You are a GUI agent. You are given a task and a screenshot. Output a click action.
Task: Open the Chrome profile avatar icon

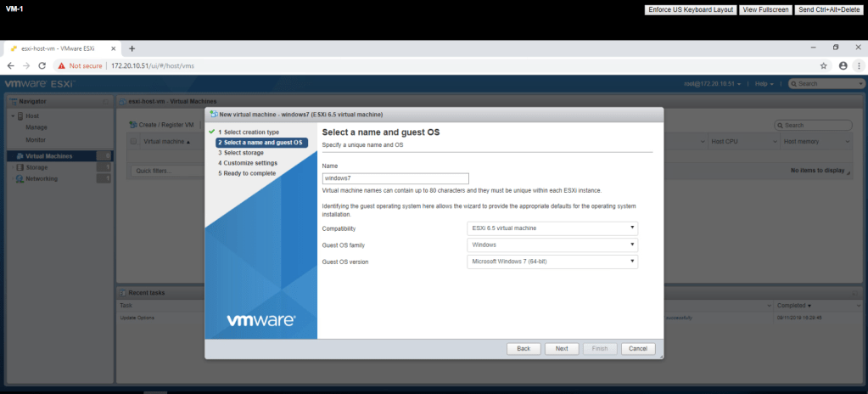tap(843, 65)
